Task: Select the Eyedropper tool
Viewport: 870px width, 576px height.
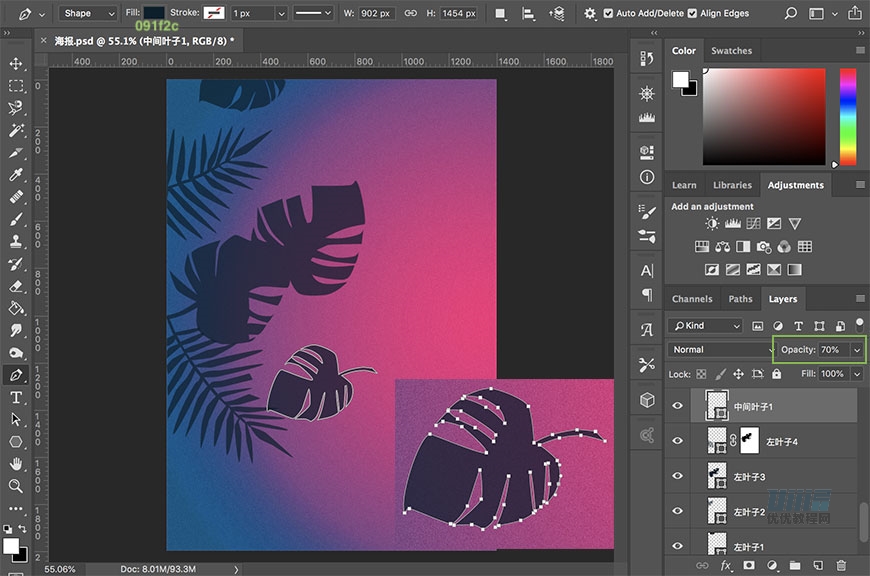Action: (16, 175)
